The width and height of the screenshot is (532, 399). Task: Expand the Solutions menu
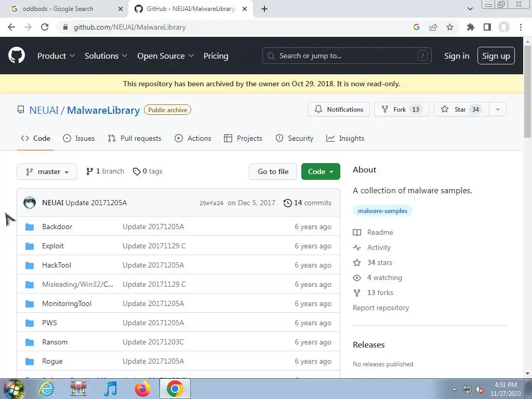click(106, 56)
